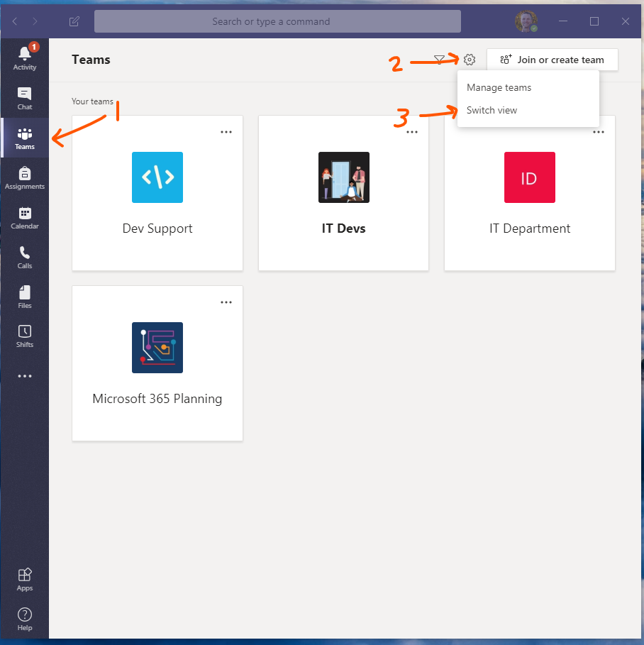Go back with the back arrow
Image resolution: width=644 pixels, height=645 pixels.
(15, 21)
